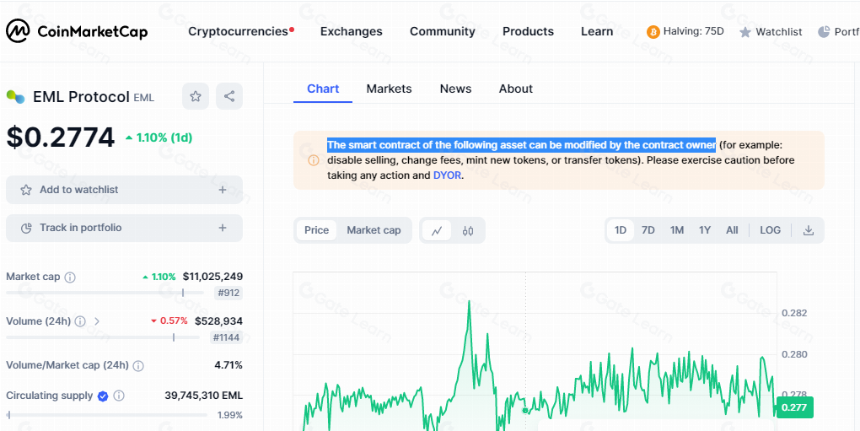Viewport: 860px width, 431px height.
Task: Click the $0.2774 price text
Action: [60, 137]
